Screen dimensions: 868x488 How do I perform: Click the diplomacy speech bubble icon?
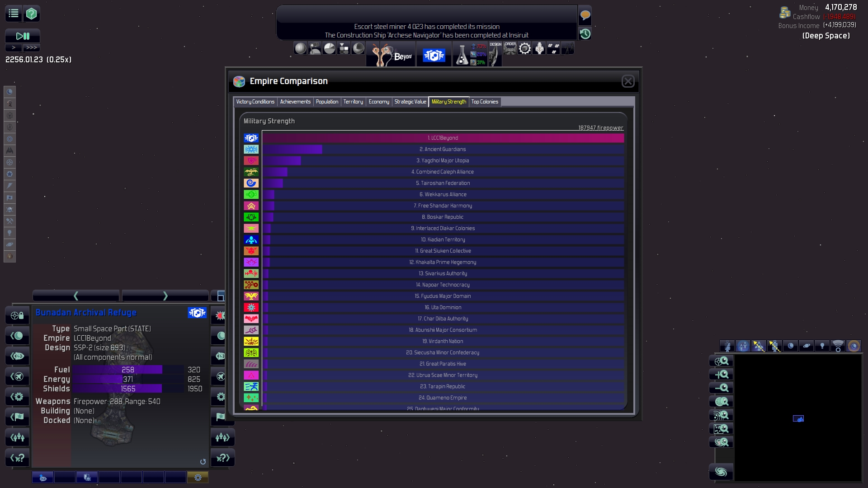(x=585, y=15)
